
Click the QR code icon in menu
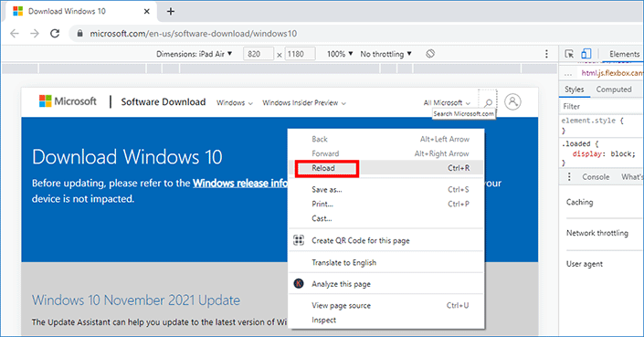[299, 240]
